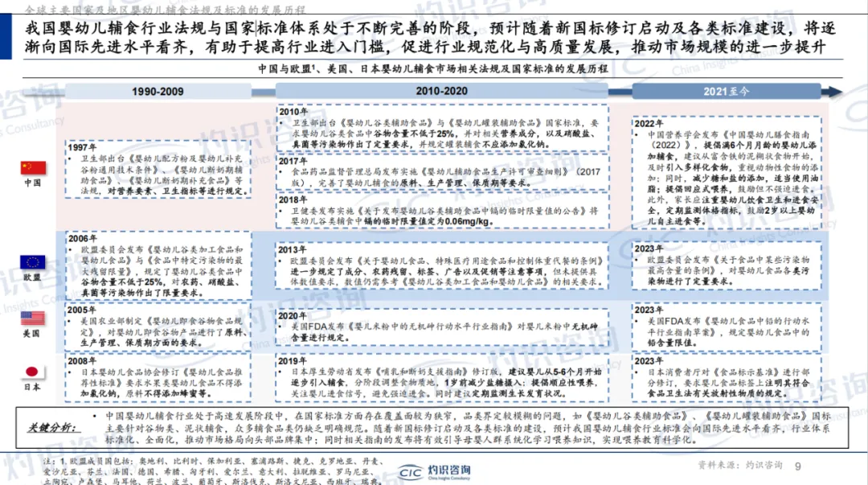The image size is (868, 485).
Task: Click the chart subtitle 中国与欧盟、美国、日本婴幼儿辅食市场
Action: point(433,68)
